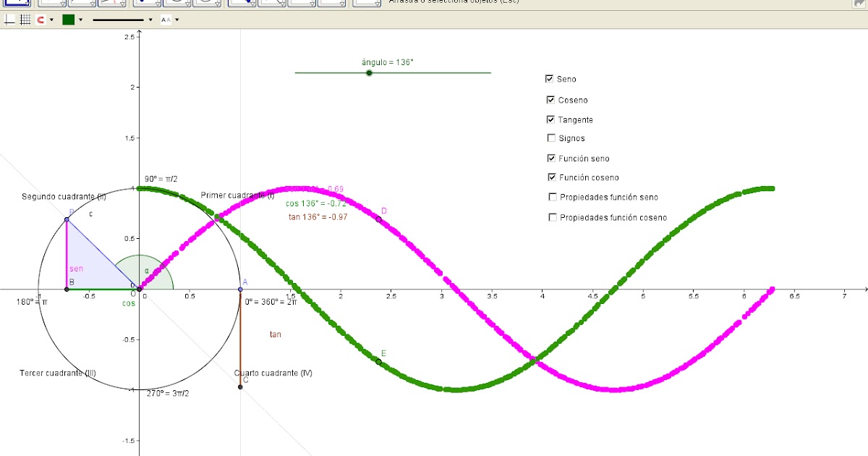Click the green color swatch
868x456 pixels.
(69, 20)
